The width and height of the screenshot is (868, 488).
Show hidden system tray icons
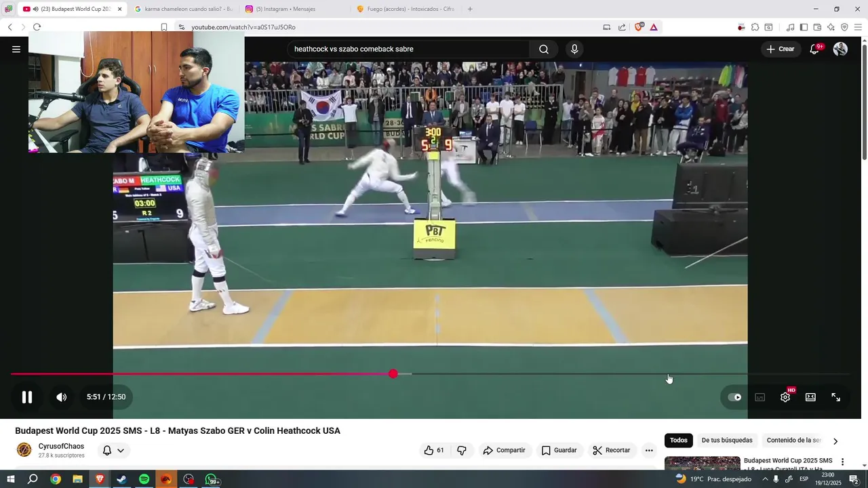click(x=765, y=479)
